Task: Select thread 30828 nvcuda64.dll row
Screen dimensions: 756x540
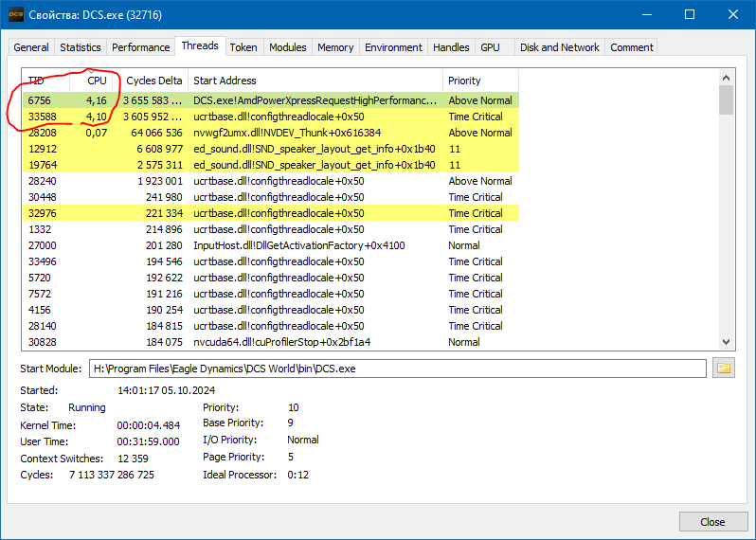Action: [x=271, y=342]
